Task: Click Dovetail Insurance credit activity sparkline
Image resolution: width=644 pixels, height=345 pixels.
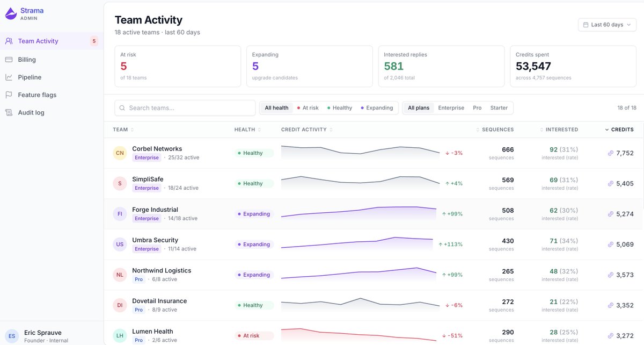Action: point(360,304)
